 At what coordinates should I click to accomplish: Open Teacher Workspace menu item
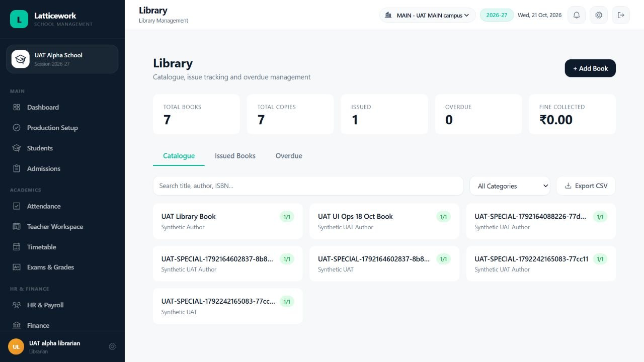click(x=62, y=227)
